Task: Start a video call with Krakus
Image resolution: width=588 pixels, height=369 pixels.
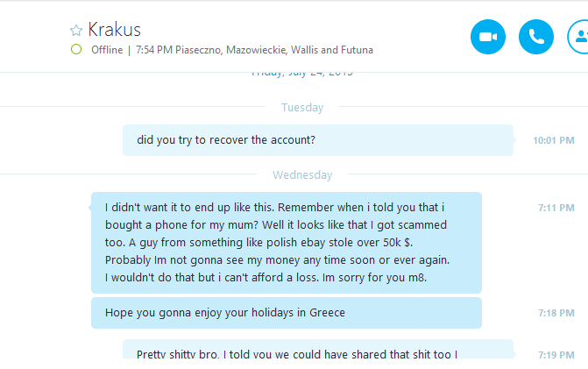Action: point(488,37)
